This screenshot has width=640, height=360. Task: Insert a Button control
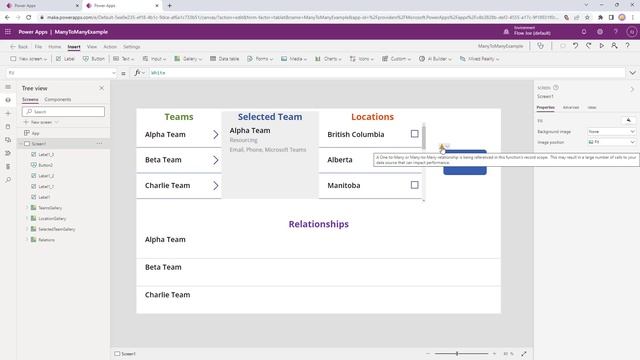click(93, 59)
